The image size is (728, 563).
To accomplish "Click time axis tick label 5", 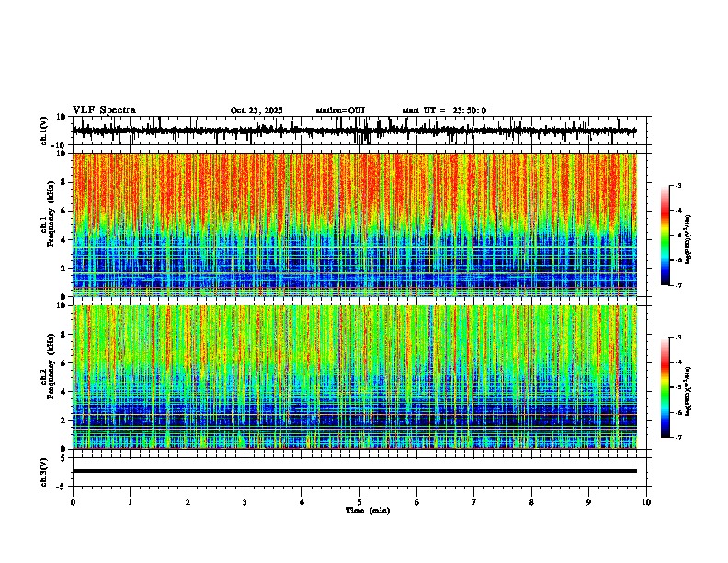I will 359,502.
